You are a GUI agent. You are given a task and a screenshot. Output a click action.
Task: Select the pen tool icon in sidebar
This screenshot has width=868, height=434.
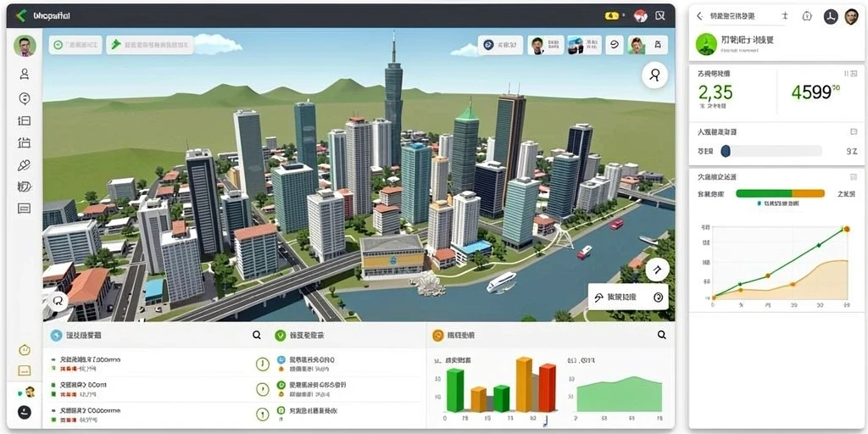[25, 165]
